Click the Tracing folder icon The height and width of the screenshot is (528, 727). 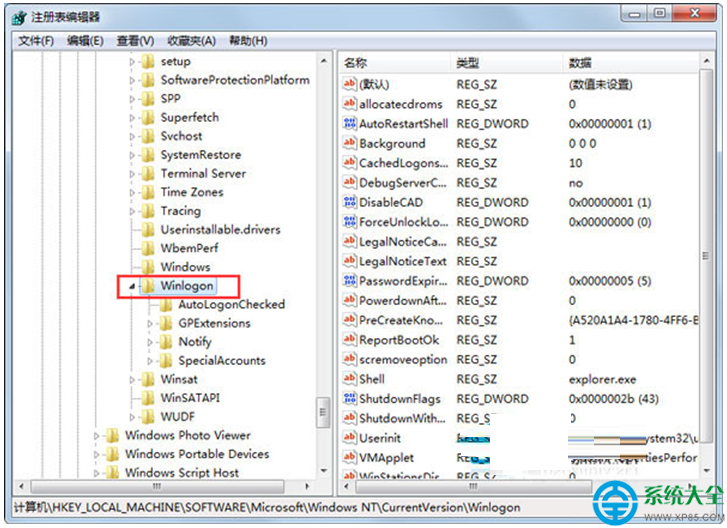click(148, 211)
